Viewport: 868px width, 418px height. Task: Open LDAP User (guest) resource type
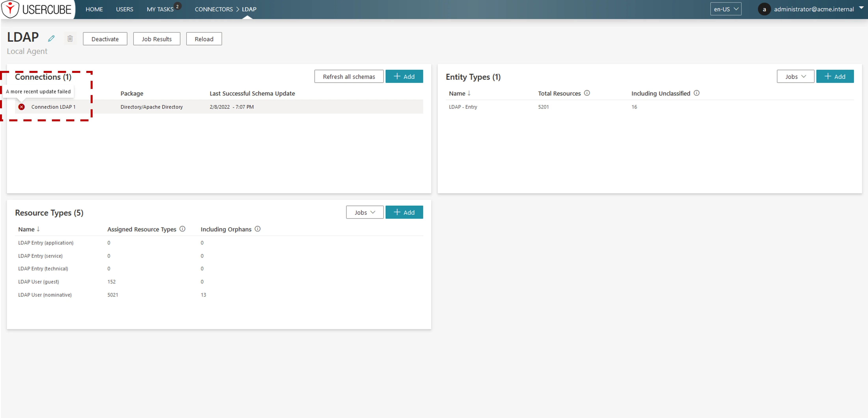(38, 281)
